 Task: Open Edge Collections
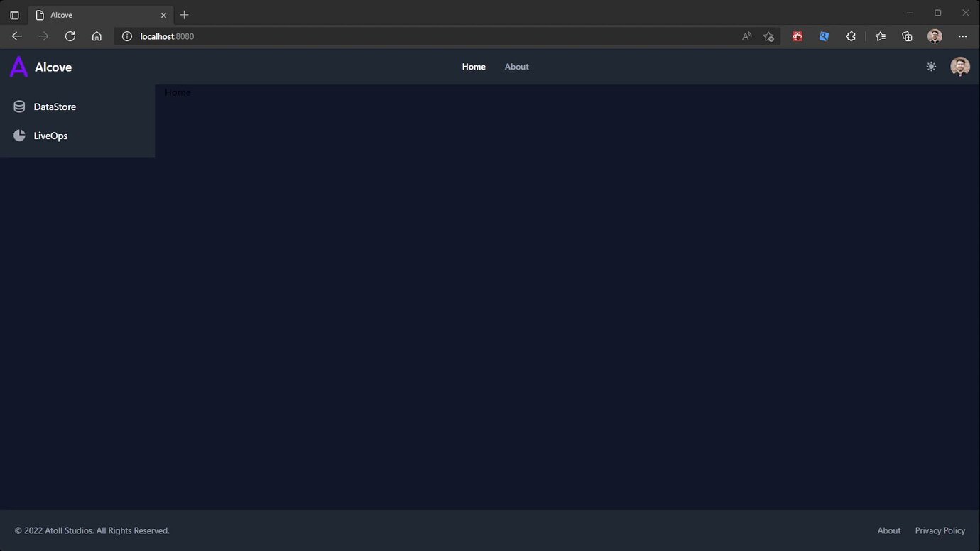click(907, 36)
